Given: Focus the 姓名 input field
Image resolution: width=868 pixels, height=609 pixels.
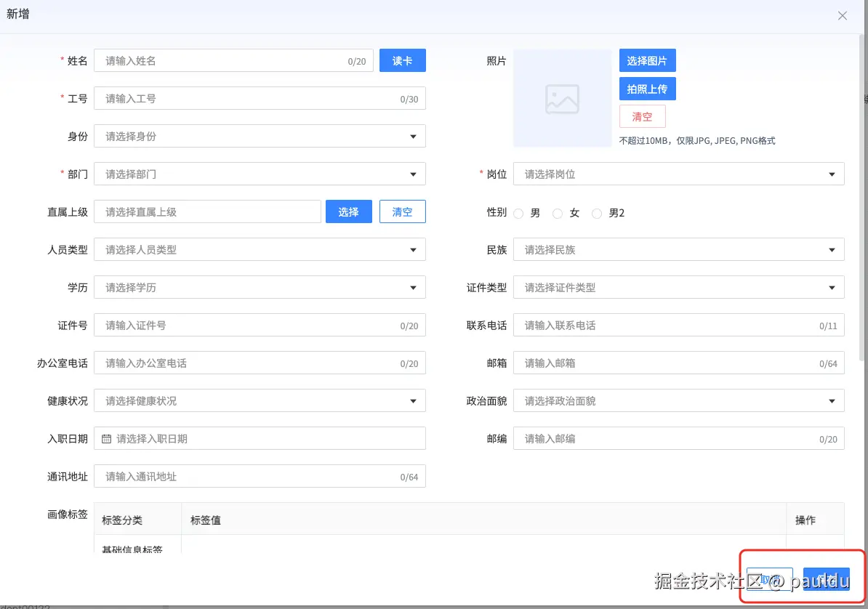Looking at the screenshot, I should [233, 60].
